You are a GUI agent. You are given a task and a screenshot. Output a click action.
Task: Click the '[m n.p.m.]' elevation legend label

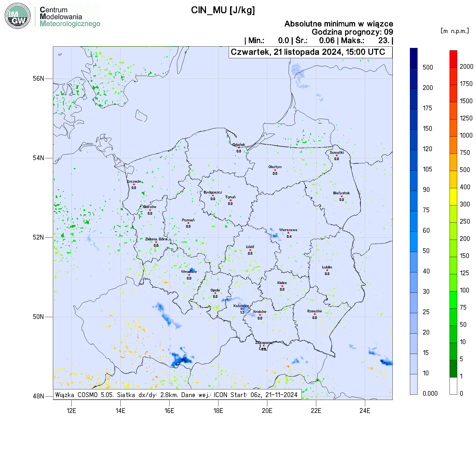(455, 31)
